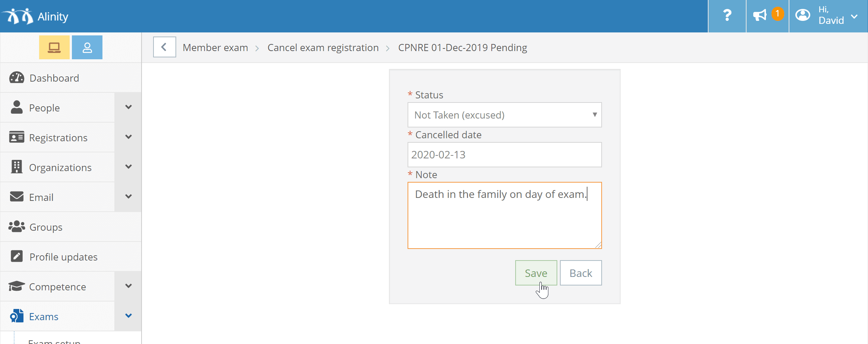Click the back arrow in breadcrumb bar
Image resolution: width=868 pixels, height=344 pixels.
pyautogui.click(x=164, y=47)
